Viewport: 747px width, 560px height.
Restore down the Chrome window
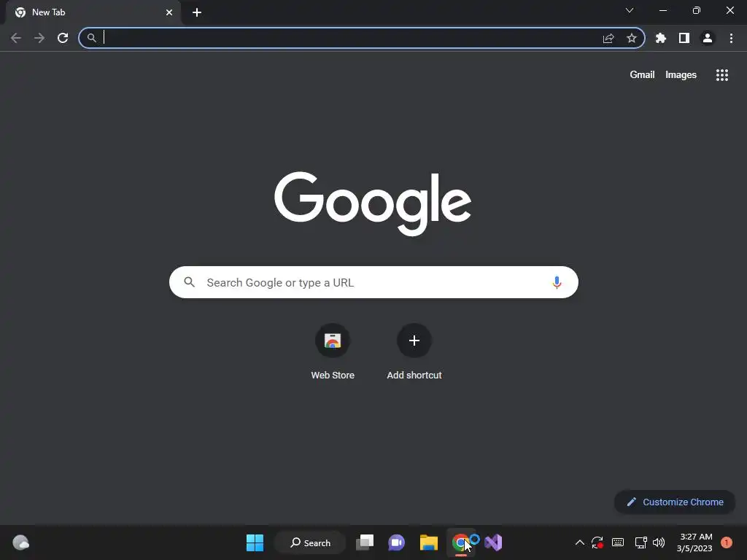coord(697,10)
